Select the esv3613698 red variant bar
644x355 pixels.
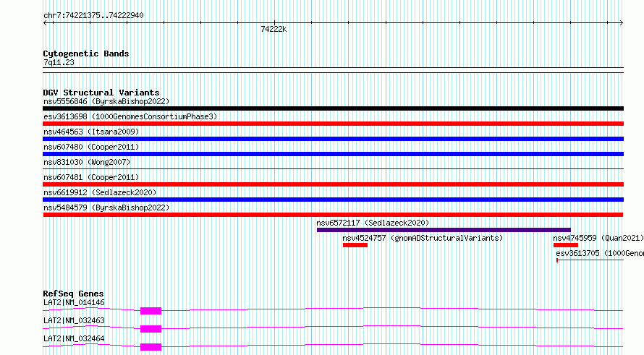333,124
